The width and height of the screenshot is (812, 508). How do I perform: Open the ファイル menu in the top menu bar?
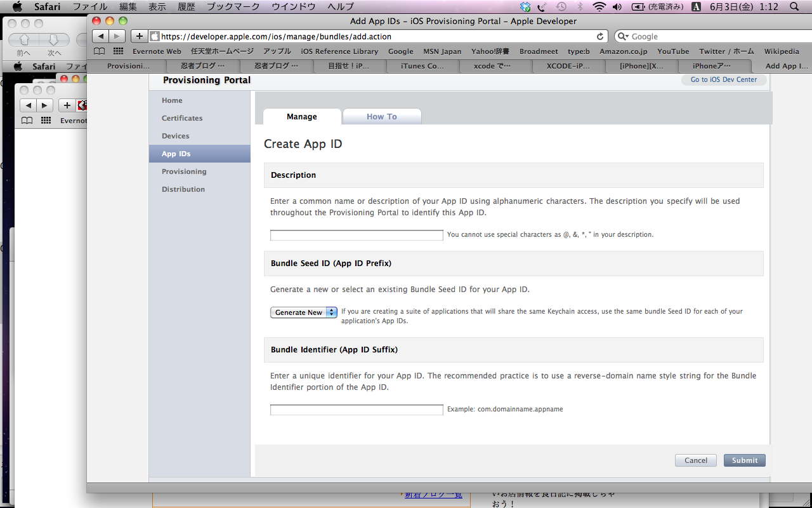point(89,6)
